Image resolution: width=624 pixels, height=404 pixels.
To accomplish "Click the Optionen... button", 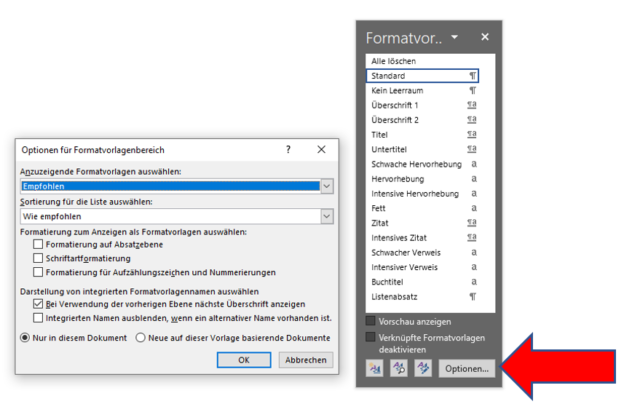I will point(466,368).
